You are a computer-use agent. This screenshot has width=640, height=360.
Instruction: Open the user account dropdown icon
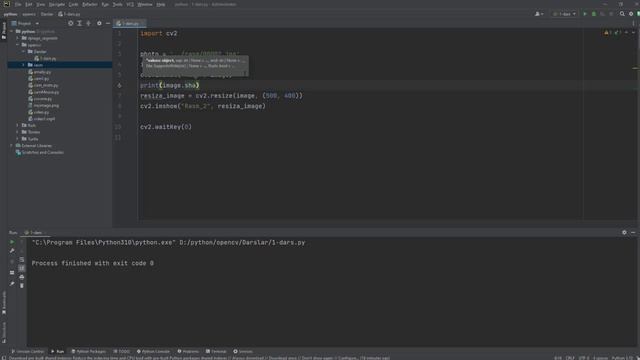(x=539, y=14)
